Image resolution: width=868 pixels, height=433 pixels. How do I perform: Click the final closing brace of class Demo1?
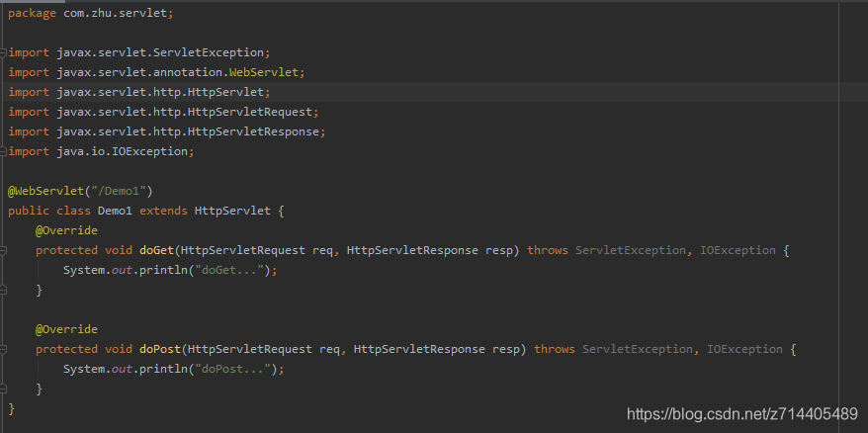tap(12, 408)
